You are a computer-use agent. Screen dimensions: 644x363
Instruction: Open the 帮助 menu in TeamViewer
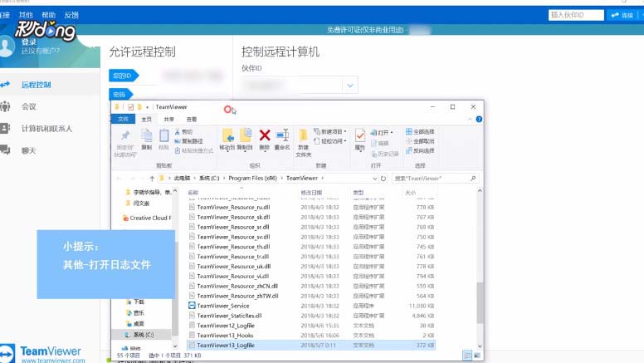[x=48, y=15]
